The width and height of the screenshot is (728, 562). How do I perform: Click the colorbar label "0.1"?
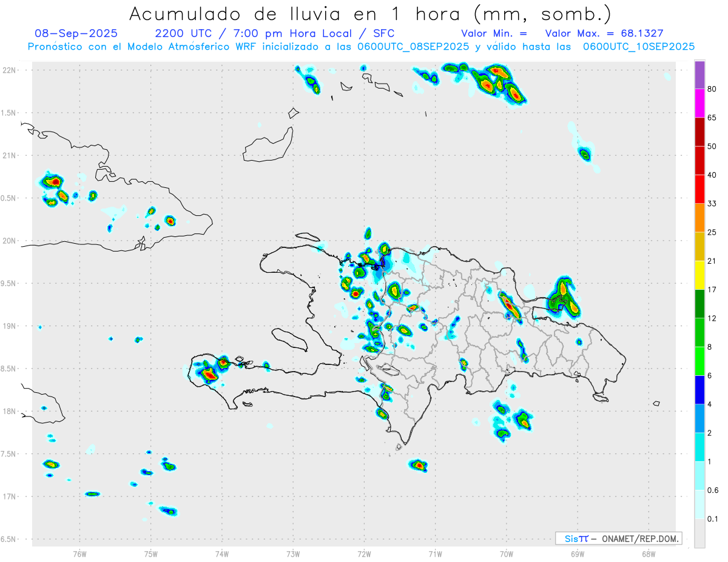click(x=713, y=519)
